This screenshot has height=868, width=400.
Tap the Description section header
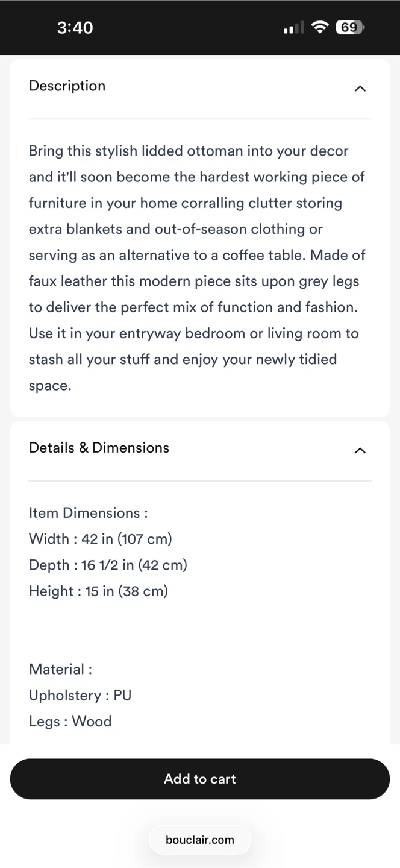tap(200, 86)
